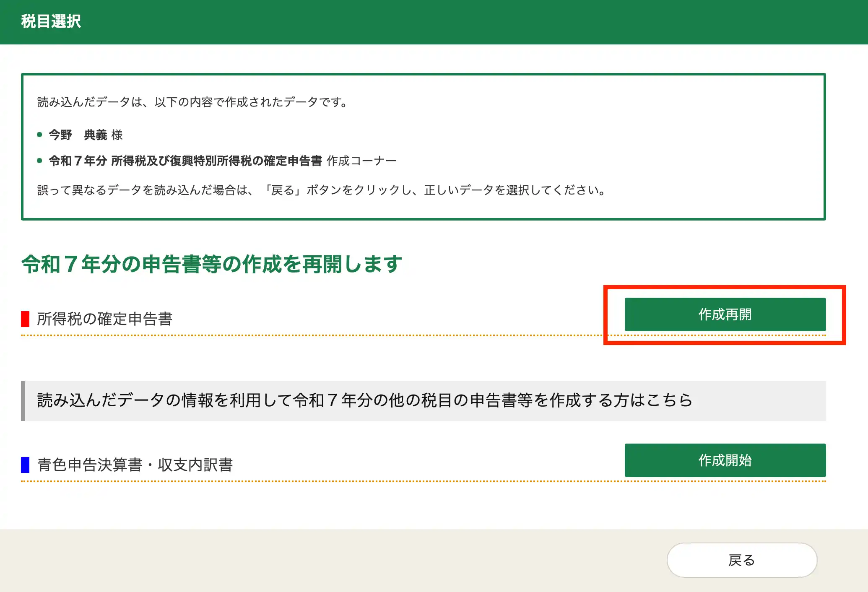Click the 作成再開 button
The height and width of the screenshot is (592, 868).
(x=725, y=314)
